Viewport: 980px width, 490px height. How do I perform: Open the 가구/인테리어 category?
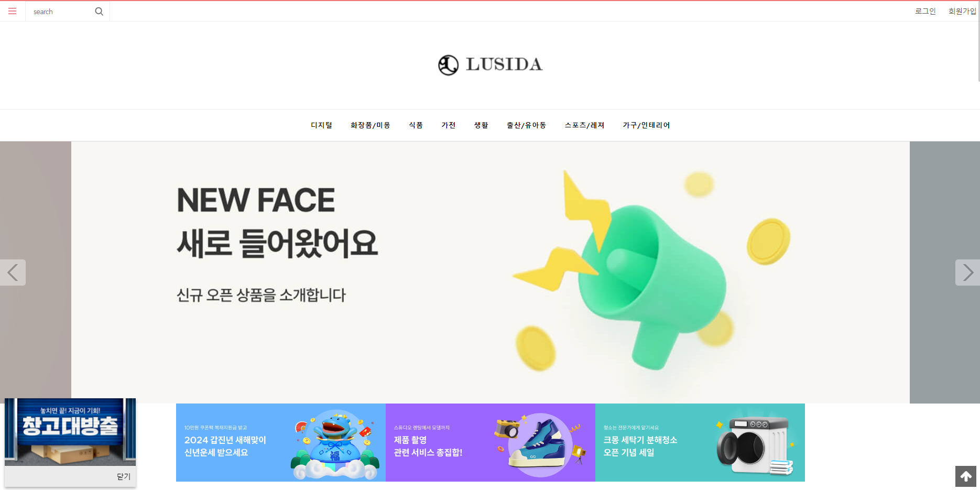tap(646, 125)
